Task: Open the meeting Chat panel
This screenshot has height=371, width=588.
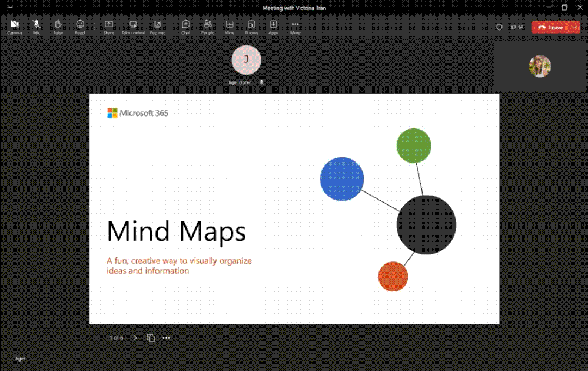Action: (185, 27)
